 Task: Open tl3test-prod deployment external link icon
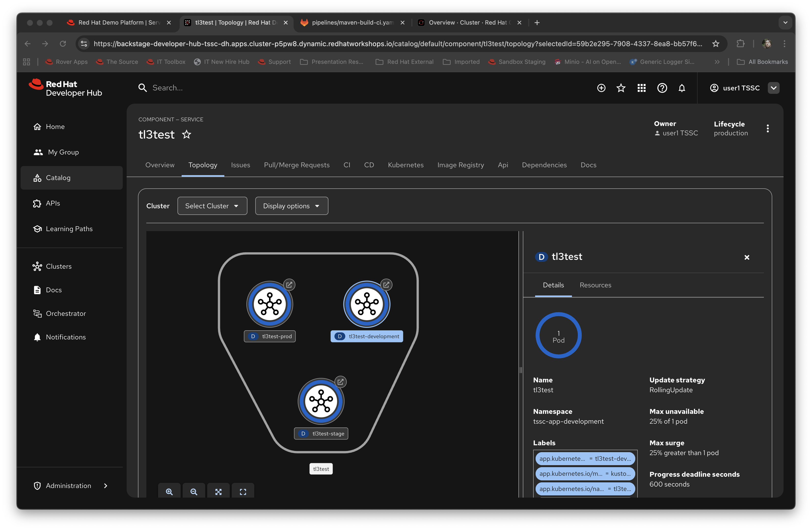click(x=289, y=284)
